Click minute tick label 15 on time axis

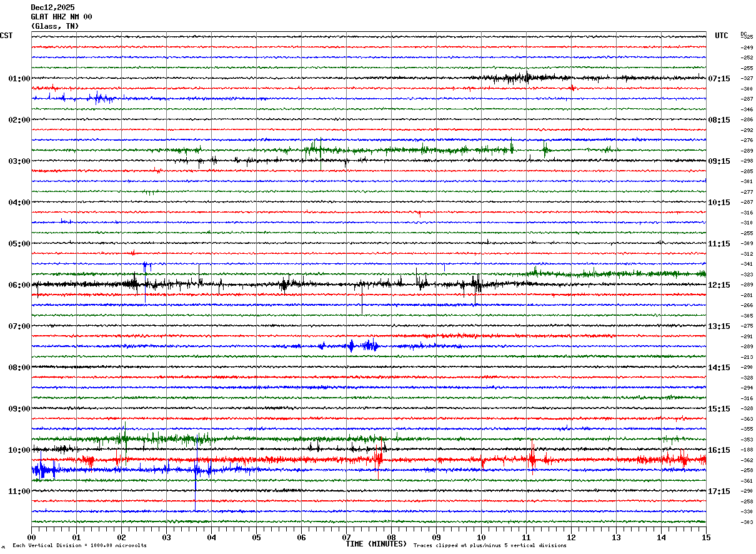click(706, 537)
